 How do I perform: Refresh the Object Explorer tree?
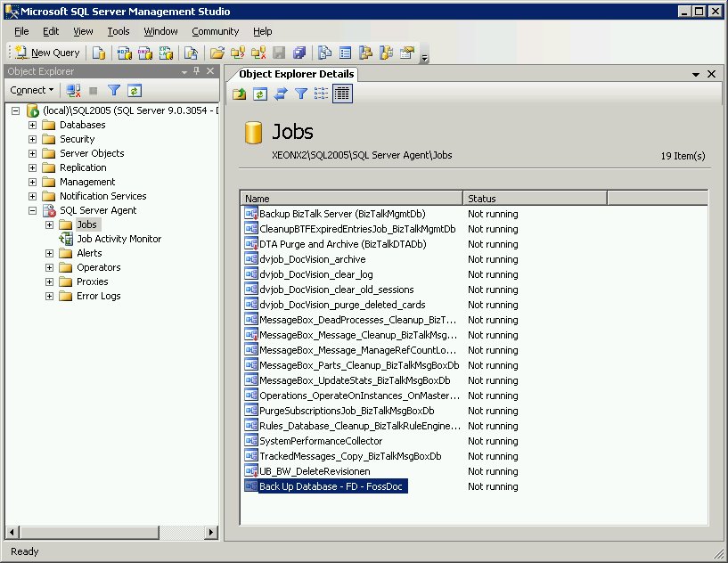[x=135, y=91]
